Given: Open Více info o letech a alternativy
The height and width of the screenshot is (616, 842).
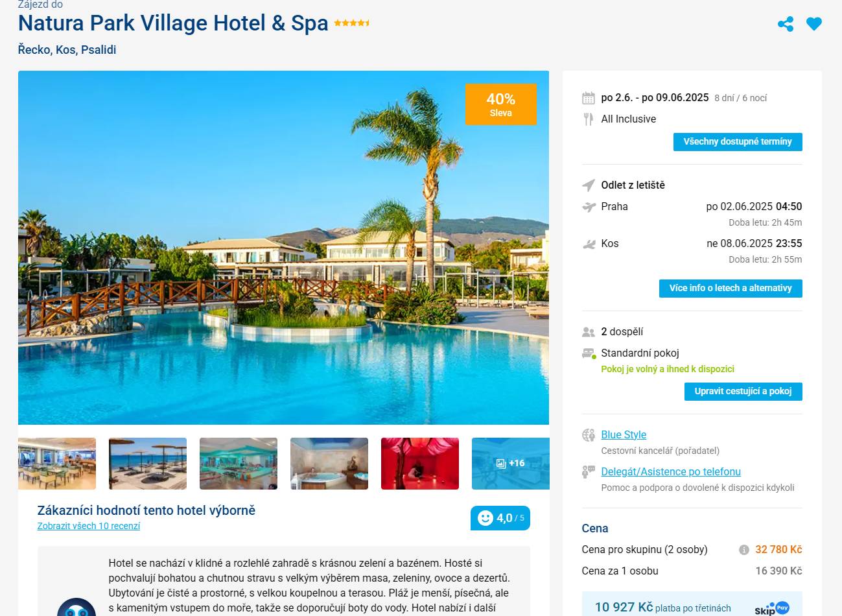Looking at the screenshot, I should [x=731, y=288].
